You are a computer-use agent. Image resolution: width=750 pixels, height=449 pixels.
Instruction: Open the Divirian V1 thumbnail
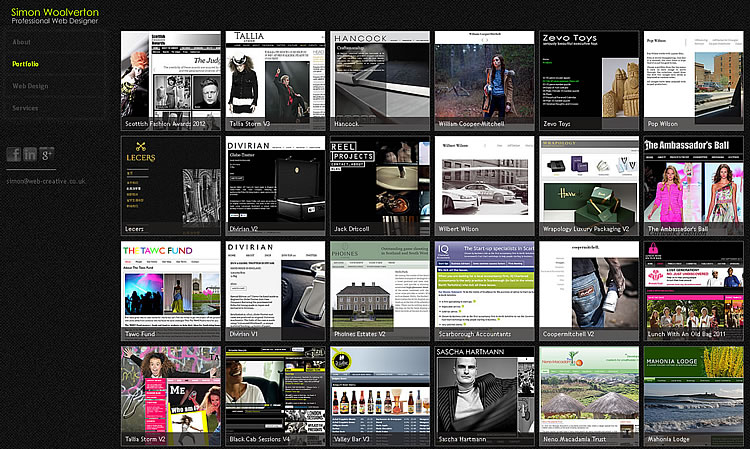(275, 291)
